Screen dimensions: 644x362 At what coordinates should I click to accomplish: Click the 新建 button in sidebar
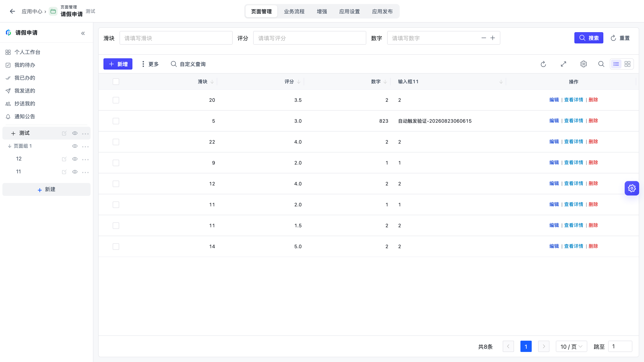click(46, 189)
